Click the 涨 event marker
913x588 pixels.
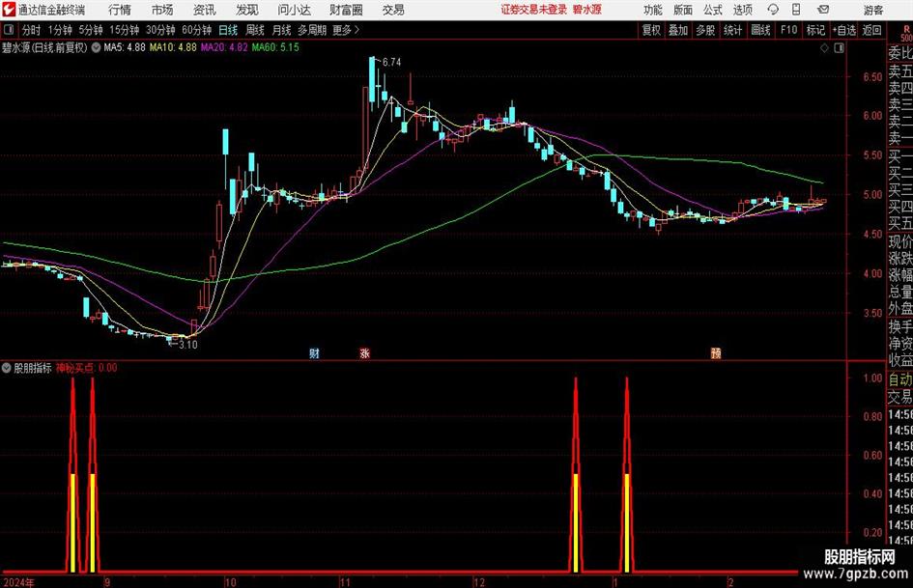click(365, 353)
